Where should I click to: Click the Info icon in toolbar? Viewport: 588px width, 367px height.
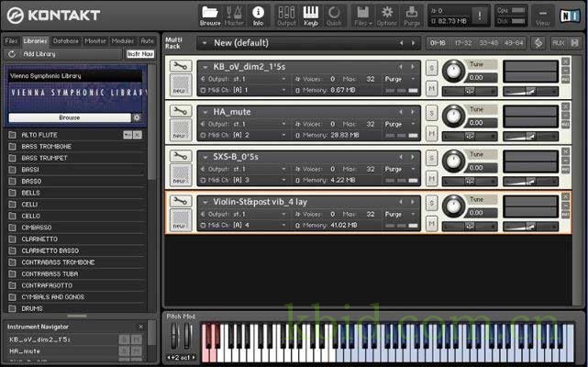pyautogui.click(x=258, y=15)
